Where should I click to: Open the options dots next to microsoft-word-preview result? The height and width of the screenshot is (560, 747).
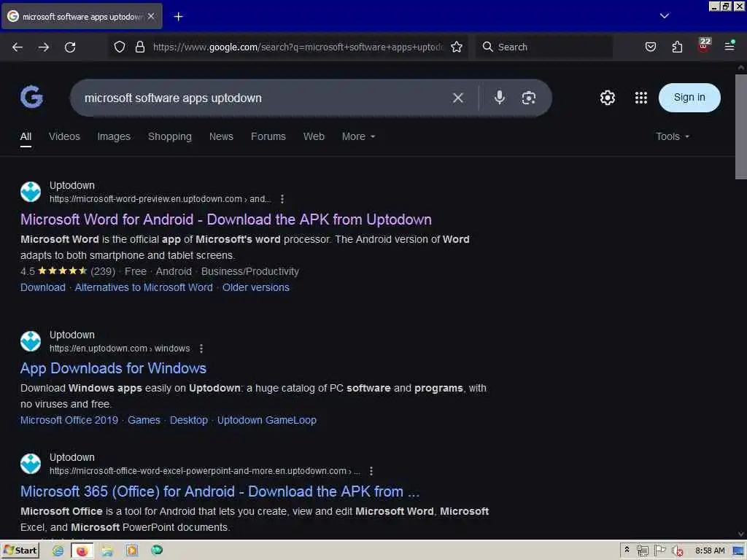(x=282, y=199)
